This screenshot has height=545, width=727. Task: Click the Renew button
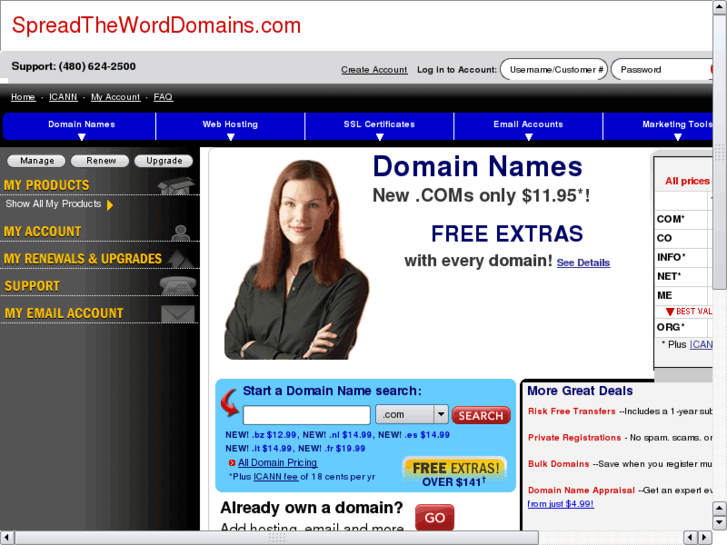pyautogui.click(x=101, y=161)
